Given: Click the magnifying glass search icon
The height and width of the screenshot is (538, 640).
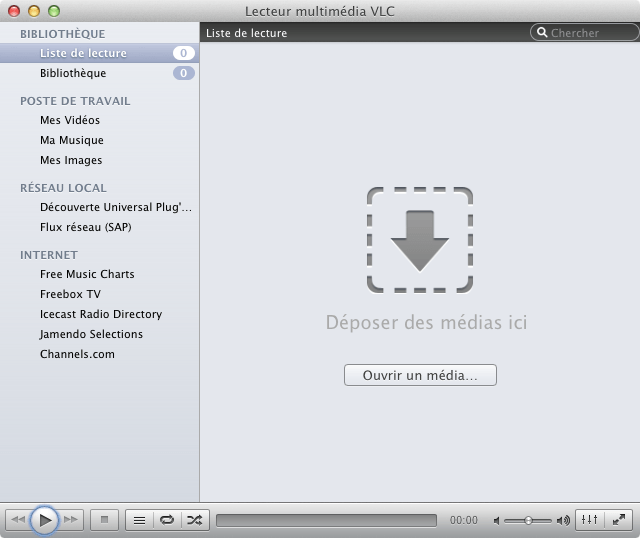Looking at the screenshot, I should click(542, 32).
